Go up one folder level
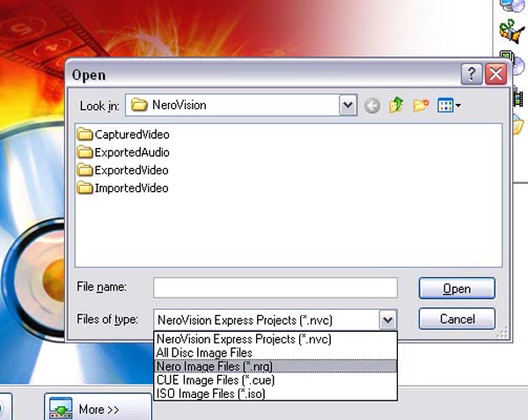 coord(396,105)
